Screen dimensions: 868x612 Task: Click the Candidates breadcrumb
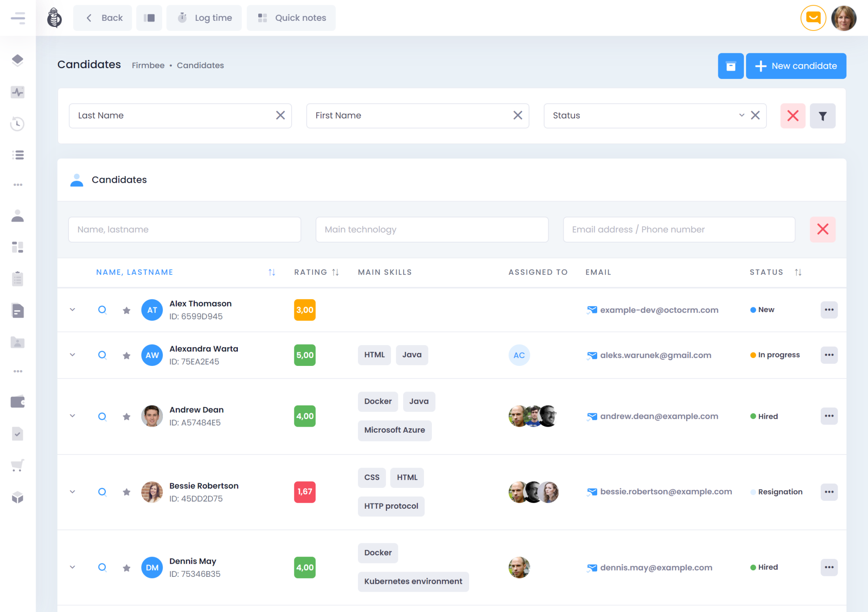pos(200,66)
